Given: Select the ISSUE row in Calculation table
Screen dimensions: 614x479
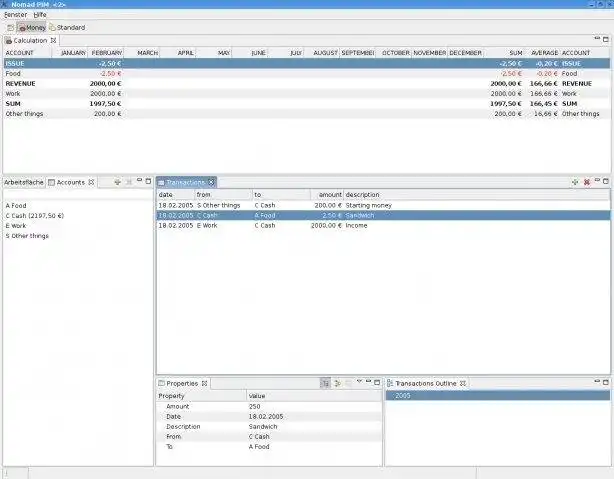Looking at the screenshot, I should click(307, 63).
